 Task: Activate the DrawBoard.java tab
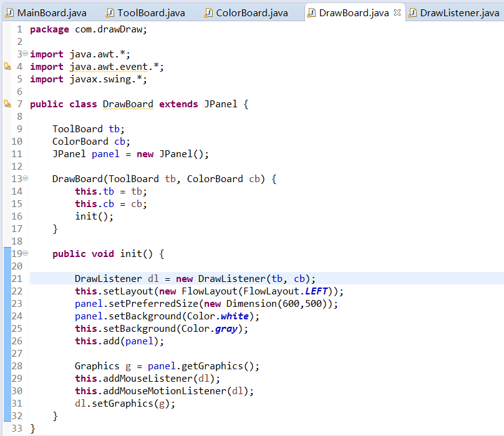point(354,13)
